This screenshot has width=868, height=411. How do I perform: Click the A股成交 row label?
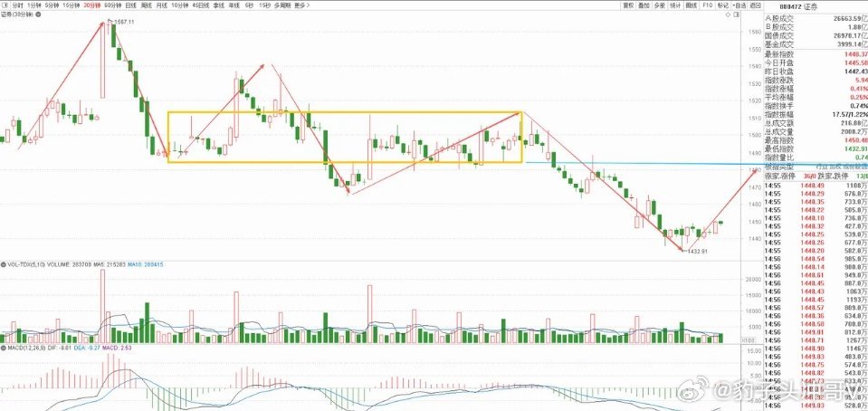click(779, 18)
